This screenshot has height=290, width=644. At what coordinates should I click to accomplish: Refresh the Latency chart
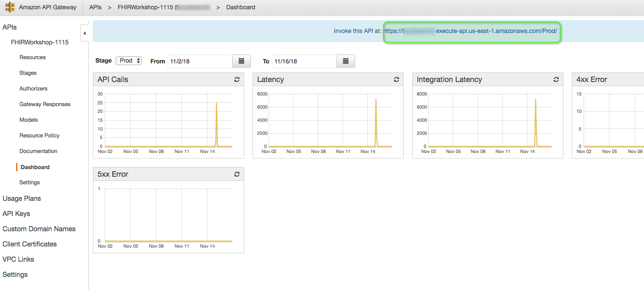tap(397, 79)
